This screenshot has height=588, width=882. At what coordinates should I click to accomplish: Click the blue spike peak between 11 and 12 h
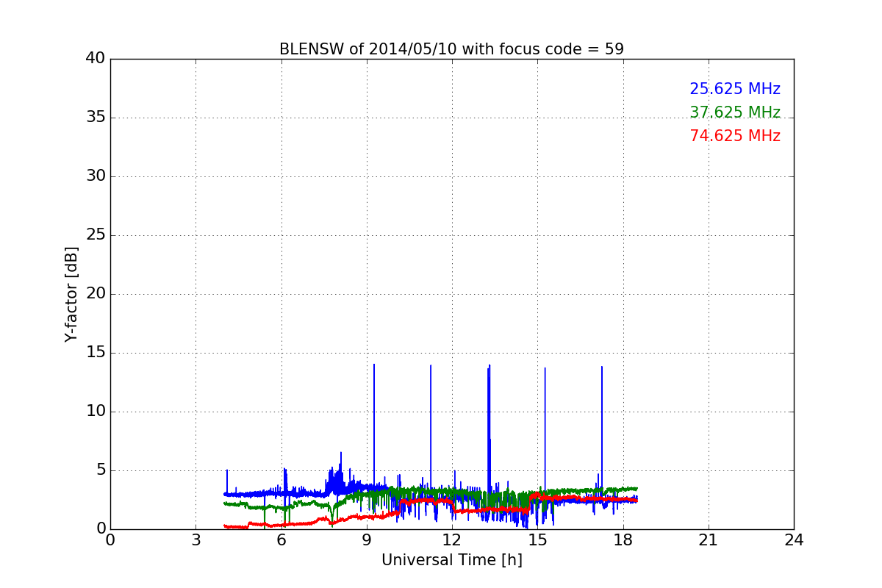[x=431, y=366]
